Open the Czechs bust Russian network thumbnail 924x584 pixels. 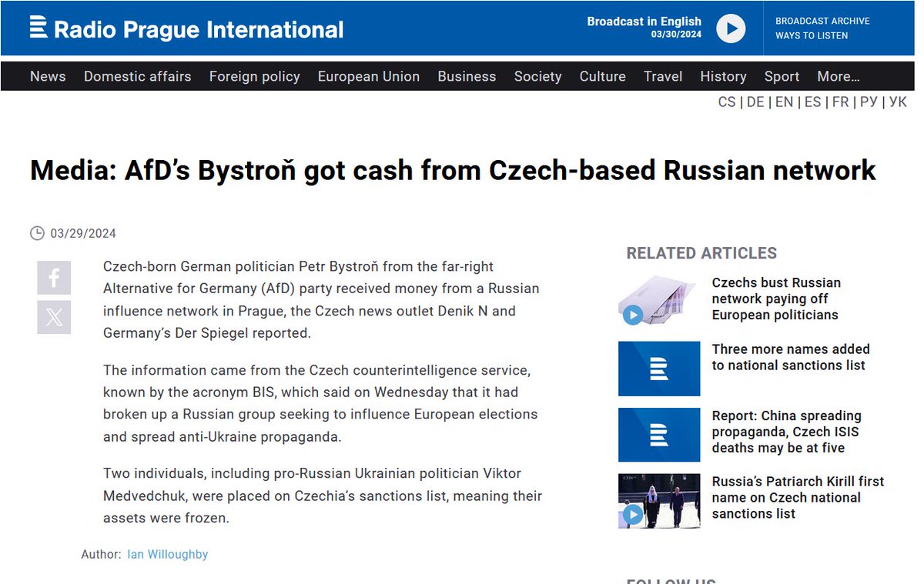pyautogui.click(x=659, y=300)
